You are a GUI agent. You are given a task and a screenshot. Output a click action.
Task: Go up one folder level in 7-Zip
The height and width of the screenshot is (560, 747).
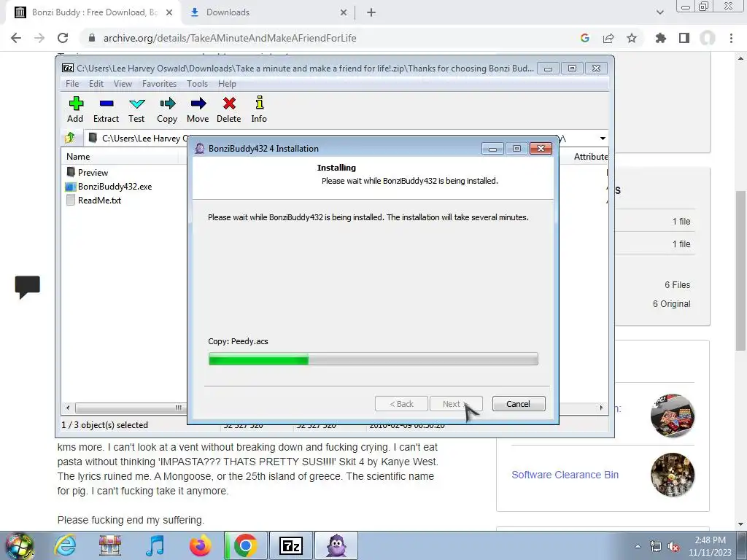pos(69,138)
